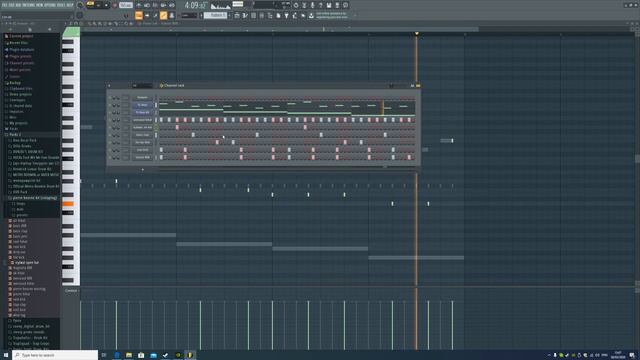Open Windows Task View icon
The width and height of the screenshot is (640, 360).
click(104, 355)
